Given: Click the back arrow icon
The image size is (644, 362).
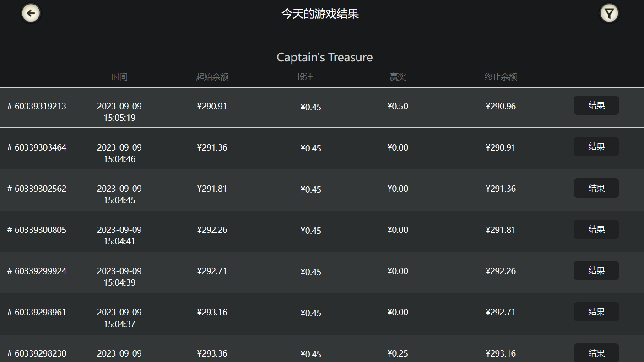Looking at the screenshot, I should click(31, 13).
